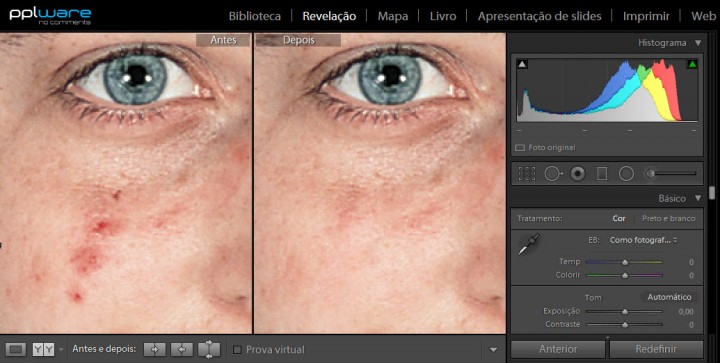This screenshot has height=363, width=720.
Task: Adjust the Exposição slider
Action: coord(624,311)
